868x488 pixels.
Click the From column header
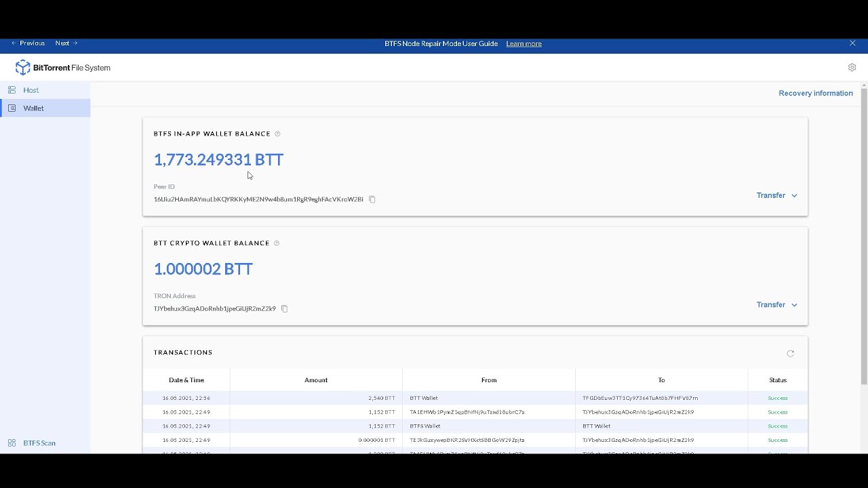(x=489, y=380)
